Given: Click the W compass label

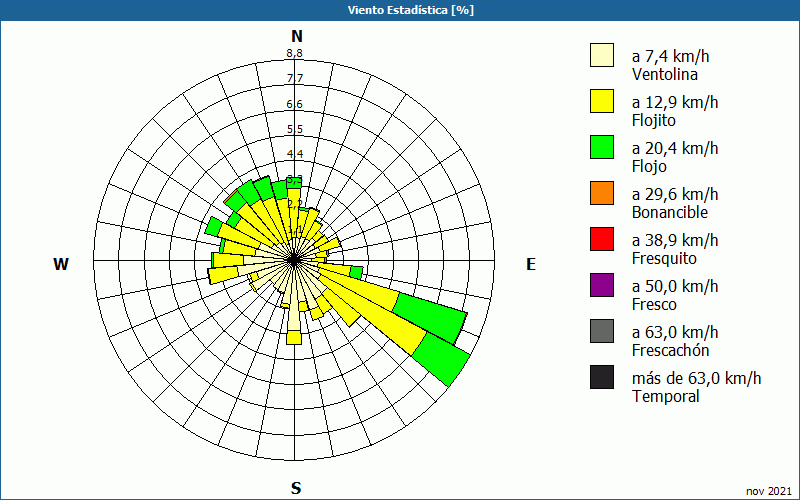Looking at the screenshot, I should pos(61,264).
